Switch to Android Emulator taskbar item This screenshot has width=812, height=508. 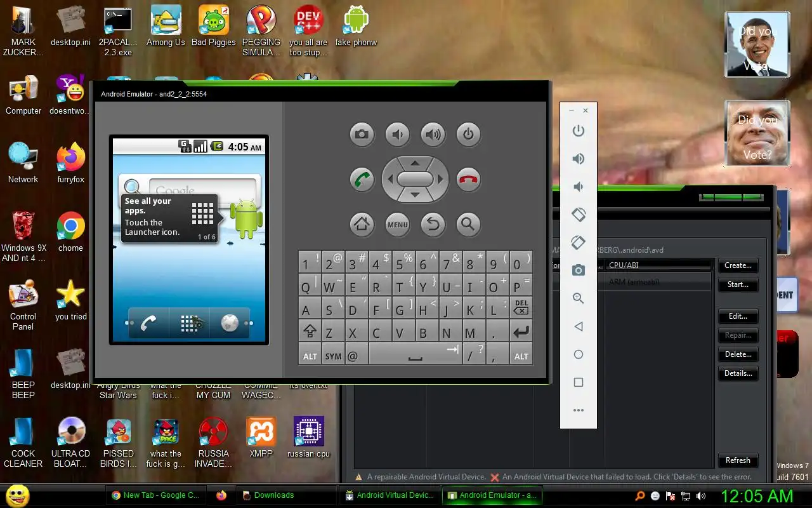(x=492, y=495)
